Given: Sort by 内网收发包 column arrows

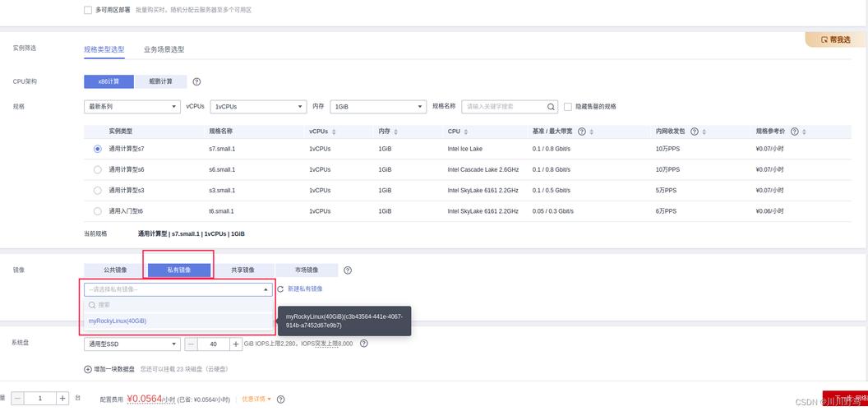Looking at the screenshot, I should point(704,132).
